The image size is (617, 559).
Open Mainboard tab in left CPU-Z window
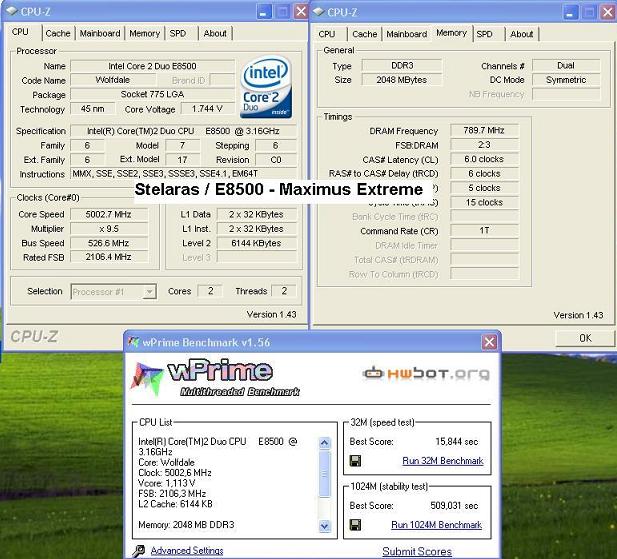[100, 33]
